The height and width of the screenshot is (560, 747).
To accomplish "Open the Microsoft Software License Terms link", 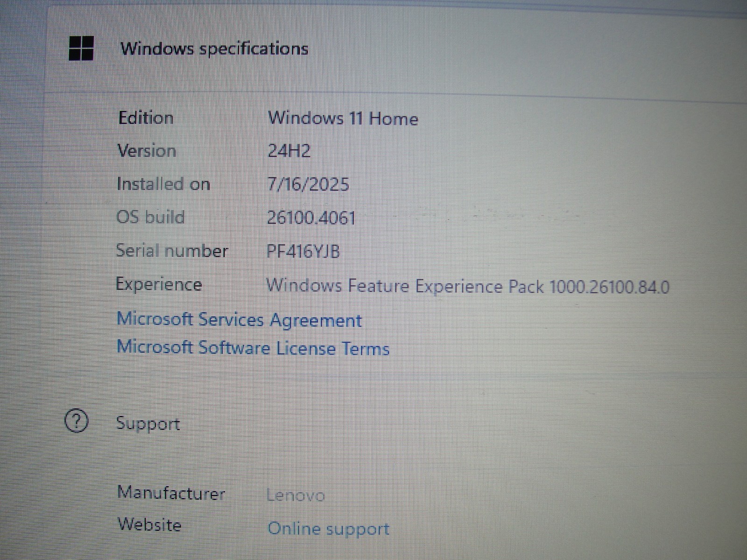I will (253, 348).
